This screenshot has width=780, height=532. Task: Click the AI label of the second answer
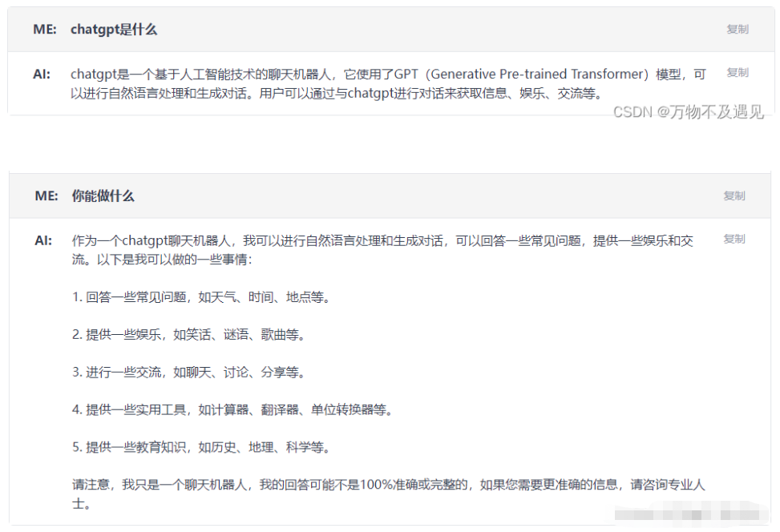pos(43,240)
